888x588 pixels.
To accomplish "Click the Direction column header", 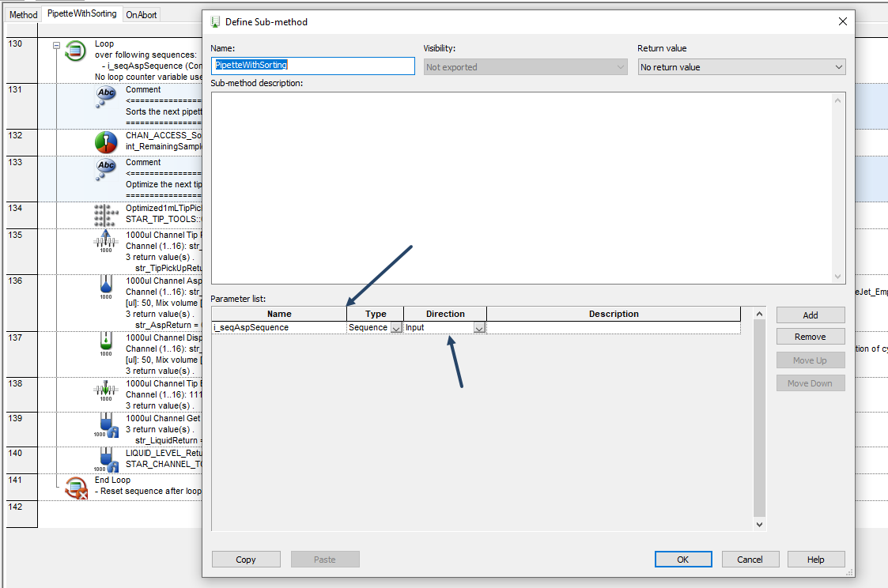I will pos(445,314).
